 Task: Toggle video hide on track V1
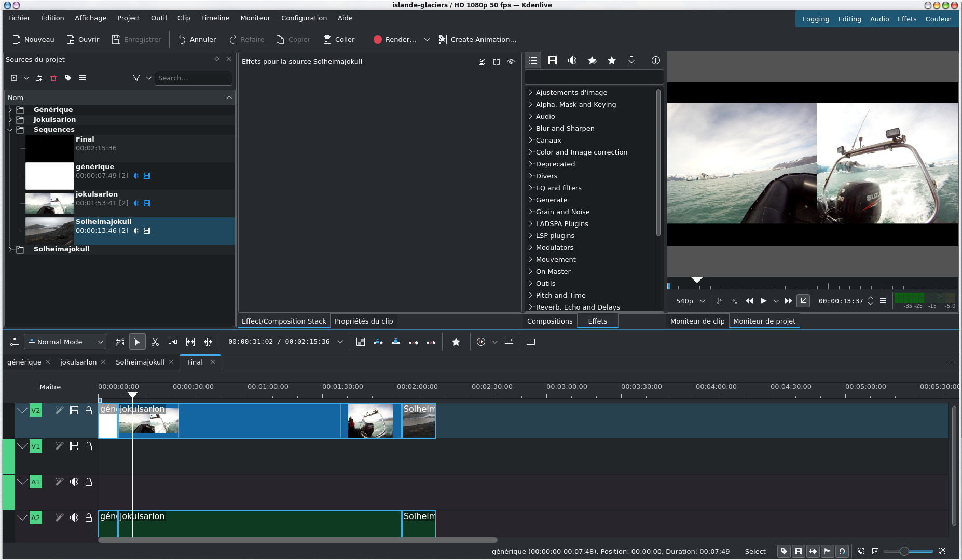74,446
